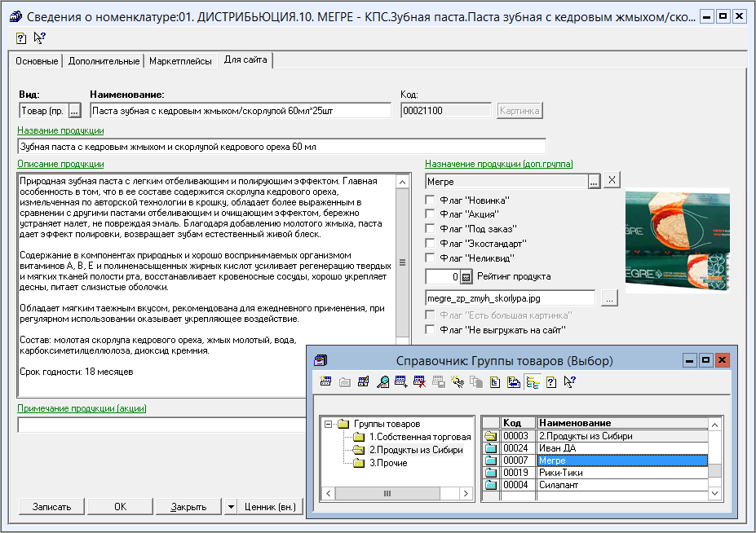Viewport: 756px width, 533px height.
Task: Open the Маркетплейсы tab
Action: (183, 61)
